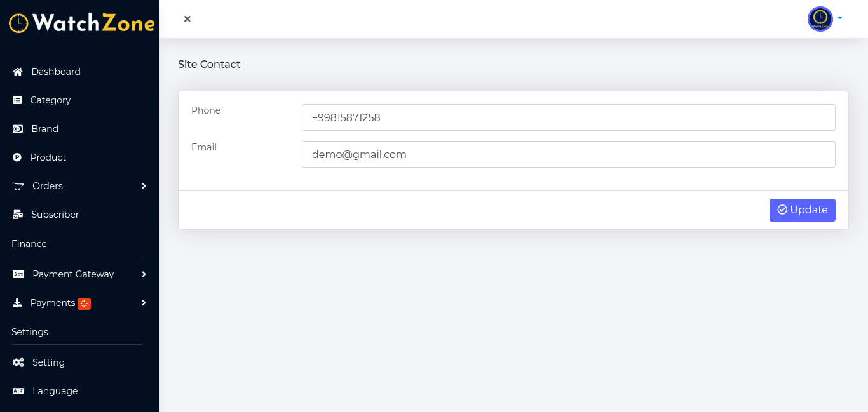Collapse sidebar using the X toggle
868x412 pixels.
click(187, 19)
